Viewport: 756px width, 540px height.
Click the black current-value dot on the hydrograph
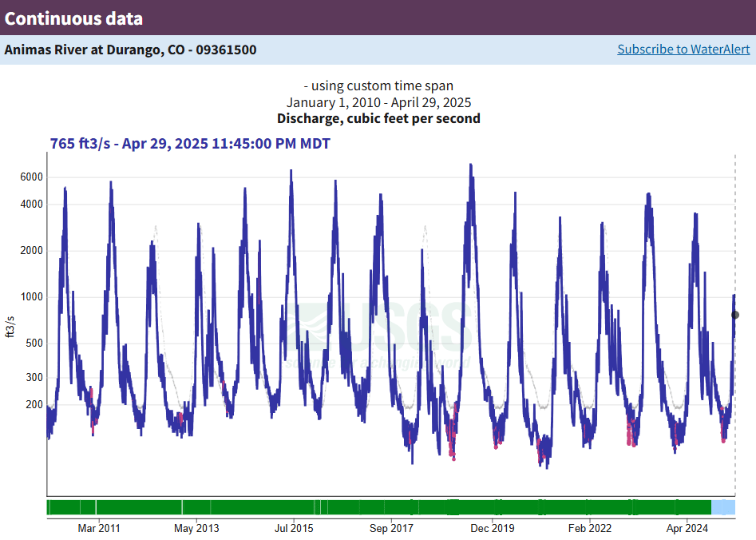[x=735, y=315]
